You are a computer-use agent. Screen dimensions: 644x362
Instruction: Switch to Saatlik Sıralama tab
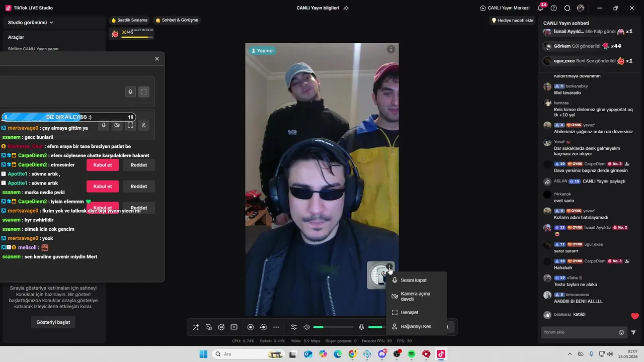tap(129, 20)
